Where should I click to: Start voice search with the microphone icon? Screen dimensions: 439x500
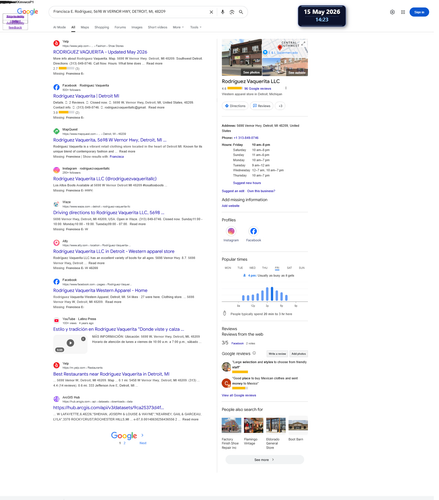click(x=223, y=12)
